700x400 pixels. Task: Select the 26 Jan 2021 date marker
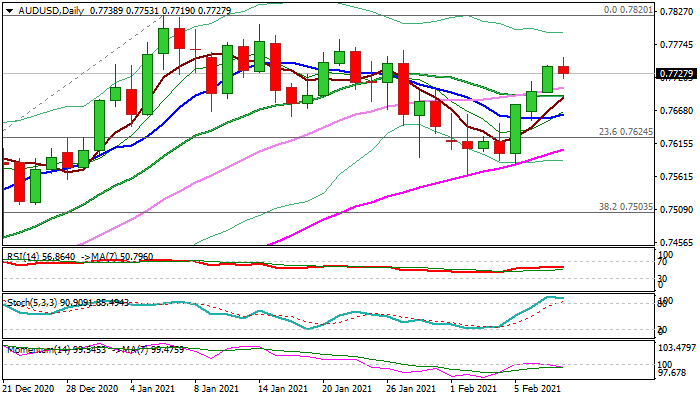point(411,388)
